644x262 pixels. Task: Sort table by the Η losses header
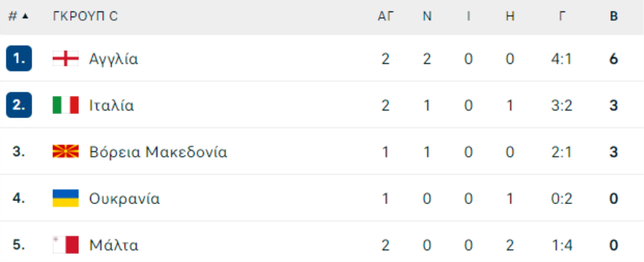[x=510, y=16]
